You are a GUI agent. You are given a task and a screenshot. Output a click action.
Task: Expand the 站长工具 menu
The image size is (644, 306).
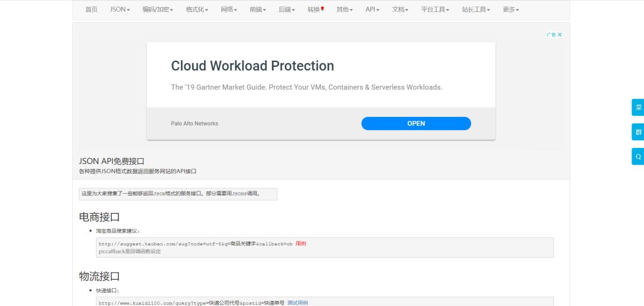click(x=476, y=10)
